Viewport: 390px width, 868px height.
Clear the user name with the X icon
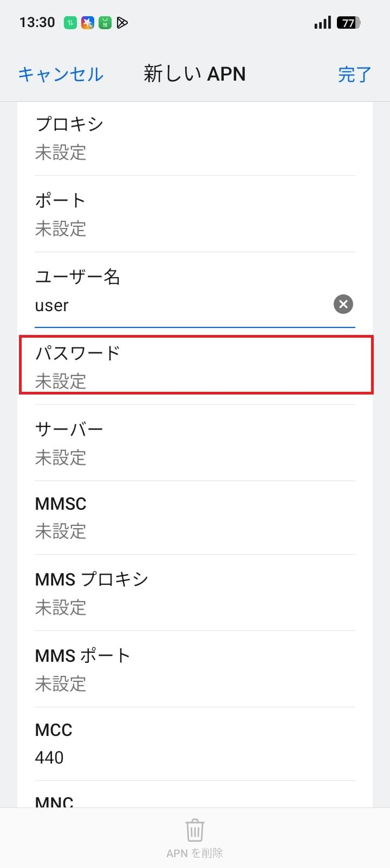point(343,304)
